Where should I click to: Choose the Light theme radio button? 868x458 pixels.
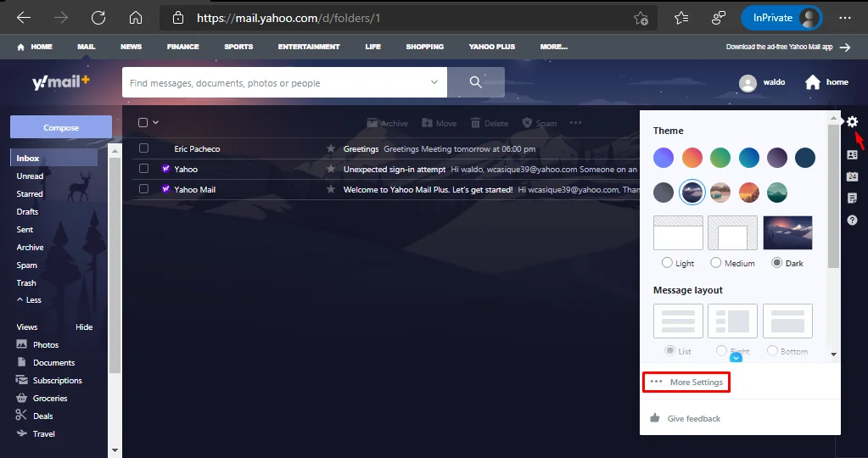667,263
